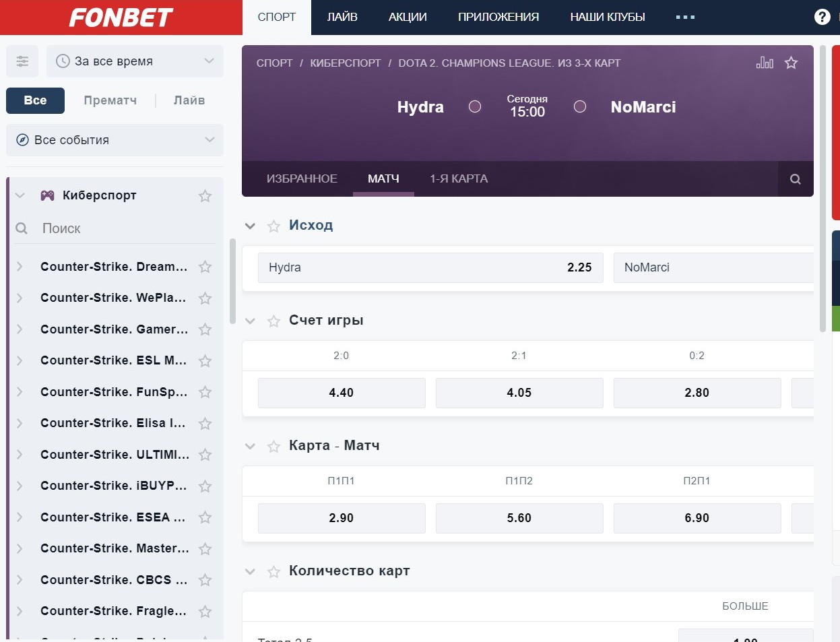The height and width of the screenshot is (642, 840).
Task: Open the more options three-dots menu
Action: [x=685, y=18]
